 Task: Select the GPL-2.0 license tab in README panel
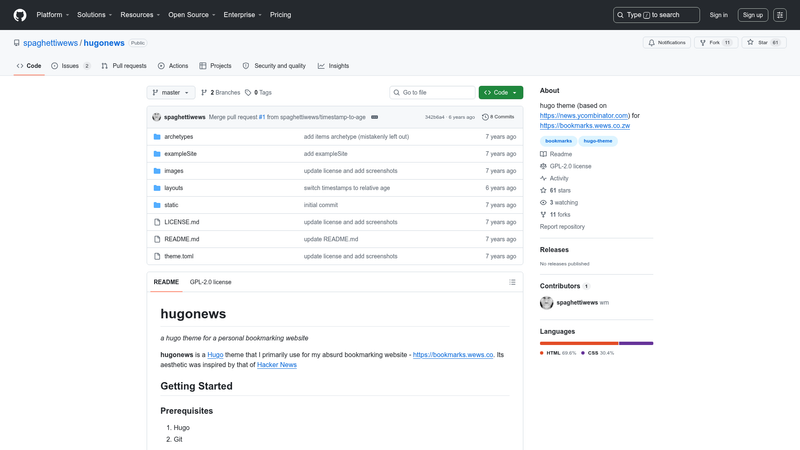(211, 282)
